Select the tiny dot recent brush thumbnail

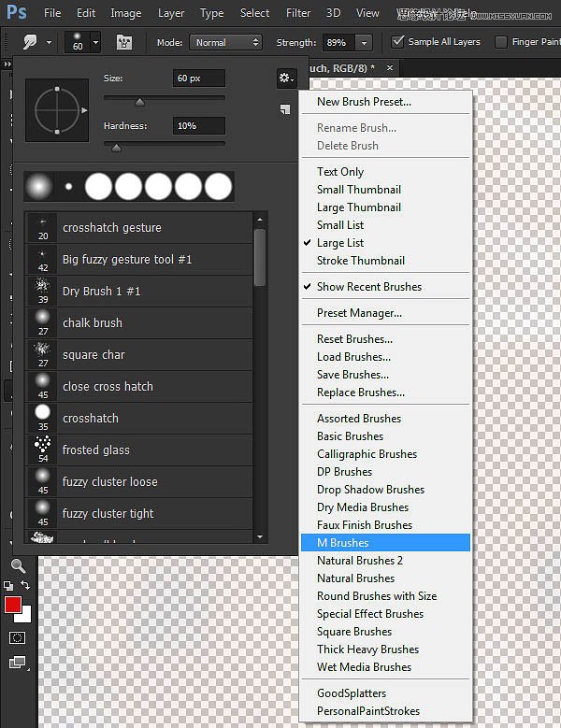[69, 187]
